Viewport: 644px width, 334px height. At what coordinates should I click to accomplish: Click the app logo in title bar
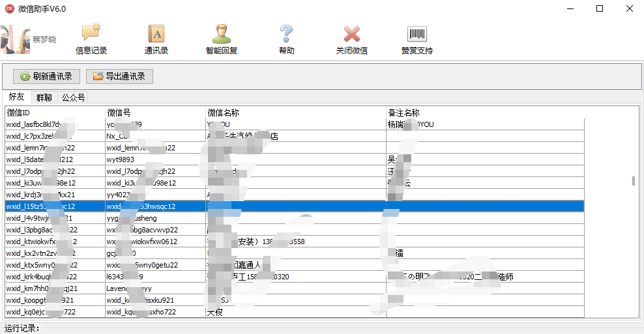tap(9, 8)
